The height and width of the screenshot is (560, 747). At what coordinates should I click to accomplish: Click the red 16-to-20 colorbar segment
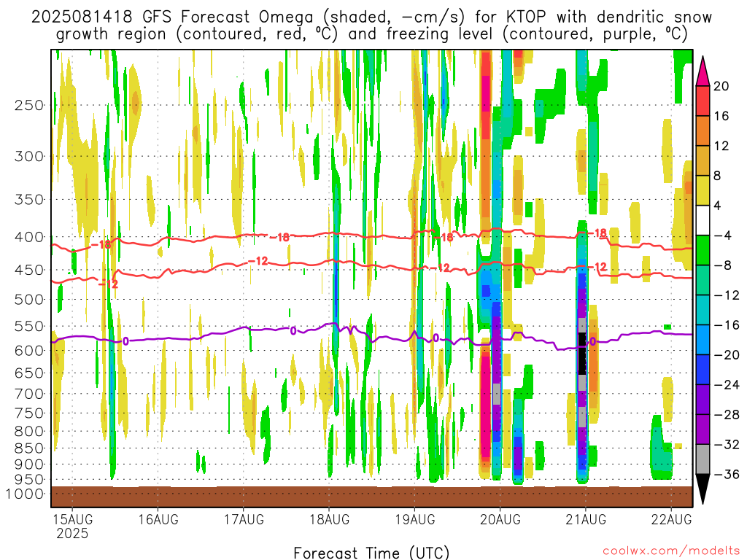(x=703, y=101)
